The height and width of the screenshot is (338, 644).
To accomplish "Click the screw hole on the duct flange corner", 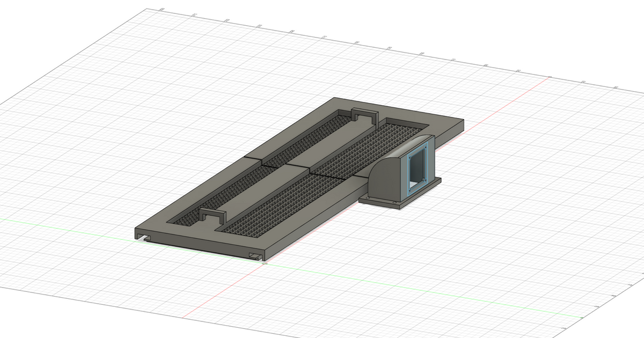I will tap(394, 202).
